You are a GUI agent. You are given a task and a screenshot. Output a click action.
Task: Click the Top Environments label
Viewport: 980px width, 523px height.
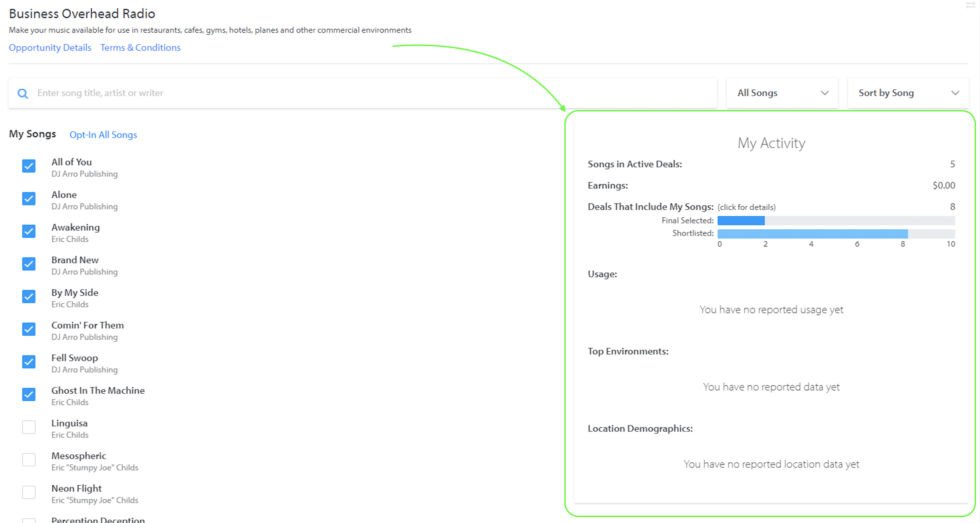point(628,351)
